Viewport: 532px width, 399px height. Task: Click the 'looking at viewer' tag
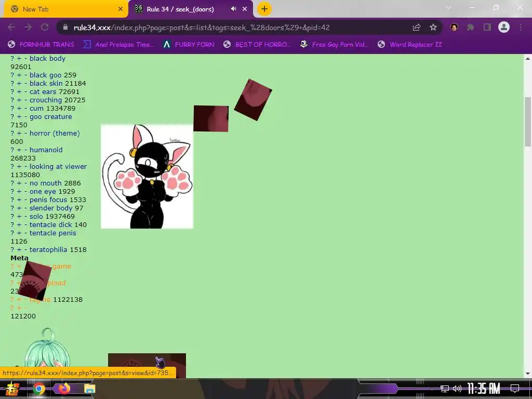pos(58,167)
